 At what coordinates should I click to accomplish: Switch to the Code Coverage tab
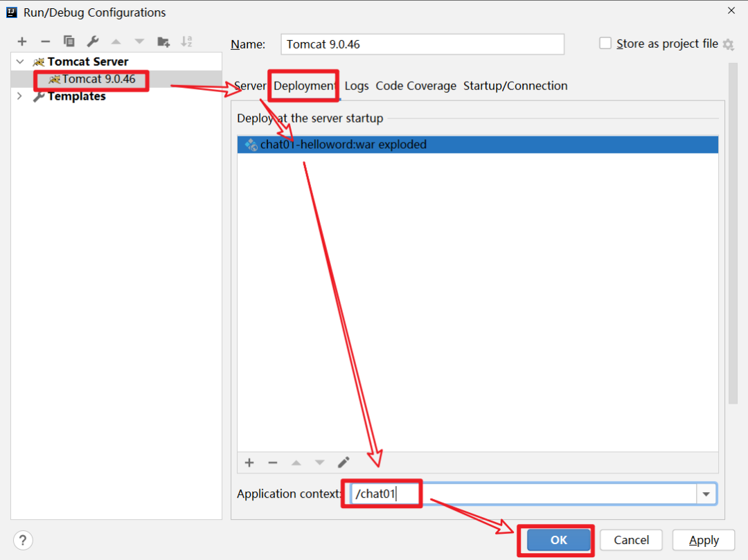pyautogui.click(x=416, y=86)
